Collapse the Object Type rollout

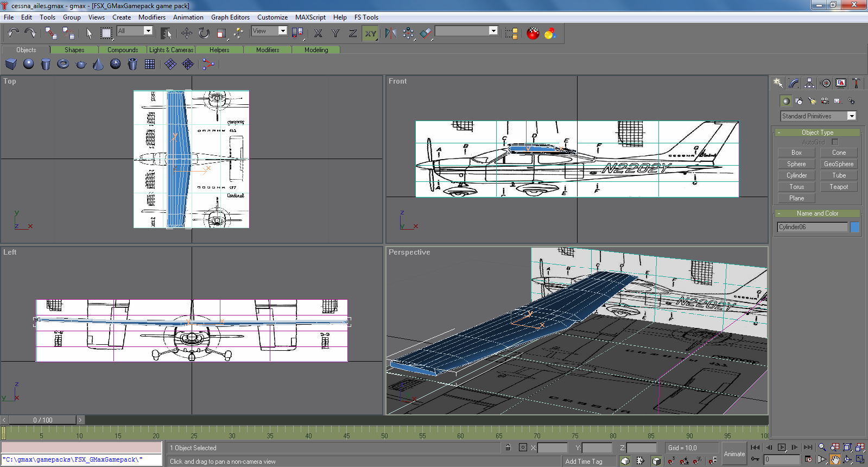coord(817,132)
